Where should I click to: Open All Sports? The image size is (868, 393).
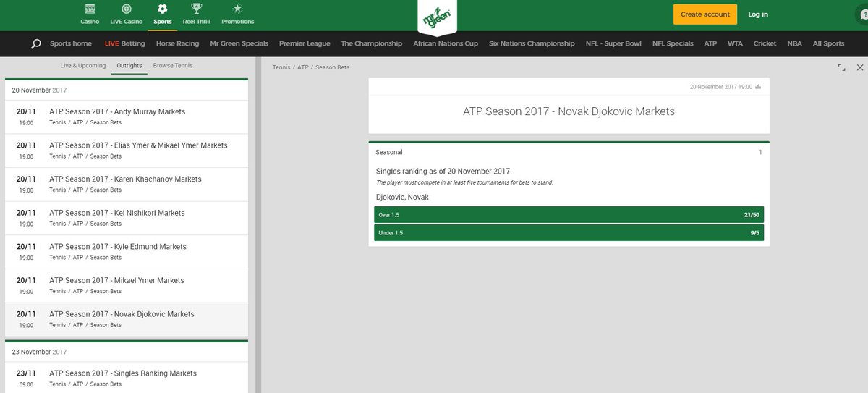tap(828, 43)
